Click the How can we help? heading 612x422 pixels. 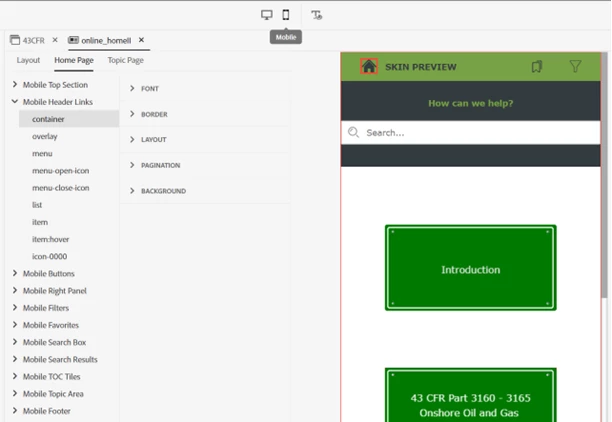click(470, 103)
